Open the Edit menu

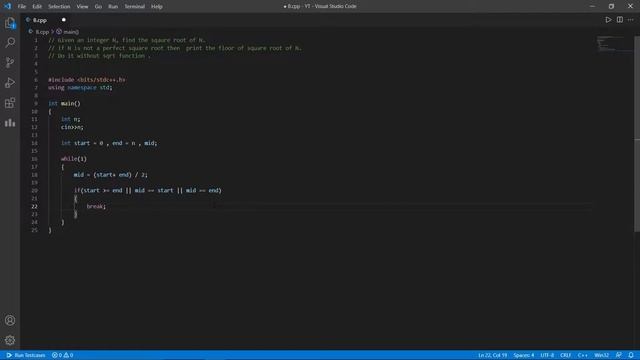[37, 7]
